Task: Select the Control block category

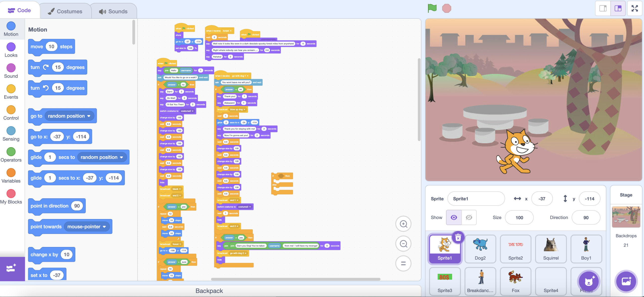Action: [11, 113]
